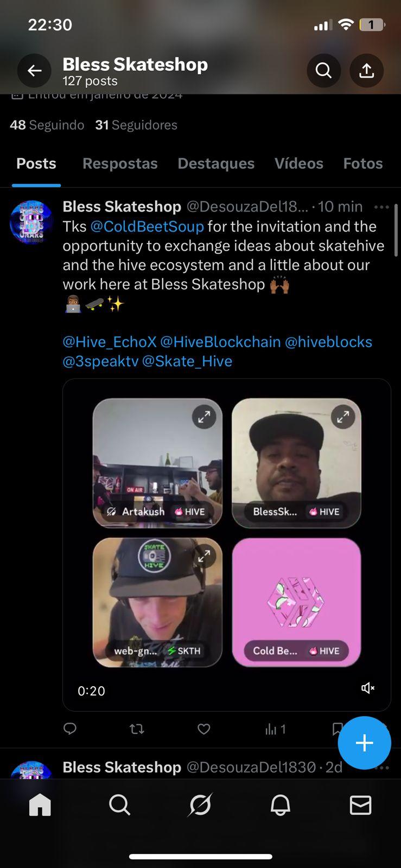
Task: Switch to the Respostas tab
Action: [120, 163]
